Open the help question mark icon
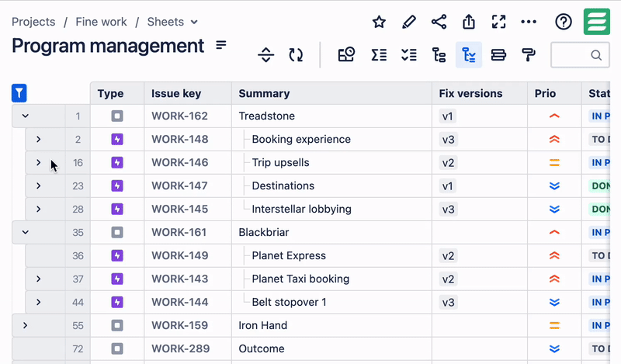Viewport: 621px width, 364px height. (x=564, y=22)
